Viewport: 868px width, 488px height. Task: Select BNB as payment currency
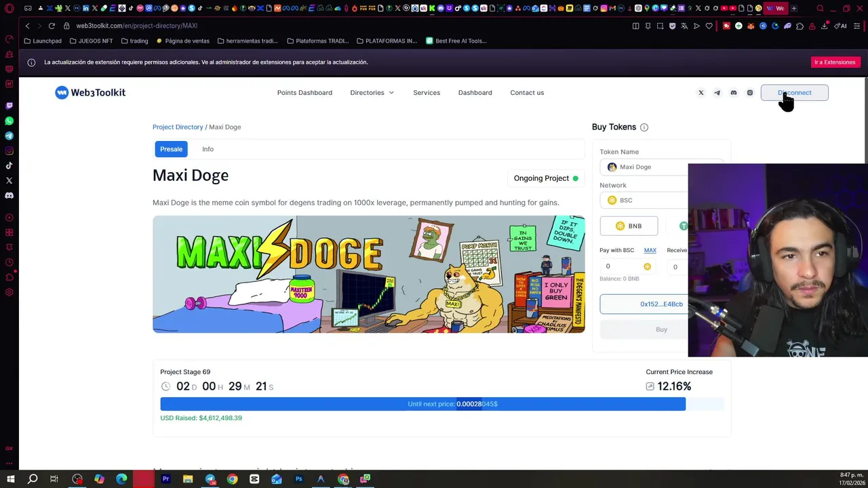(x=629, y=226)
